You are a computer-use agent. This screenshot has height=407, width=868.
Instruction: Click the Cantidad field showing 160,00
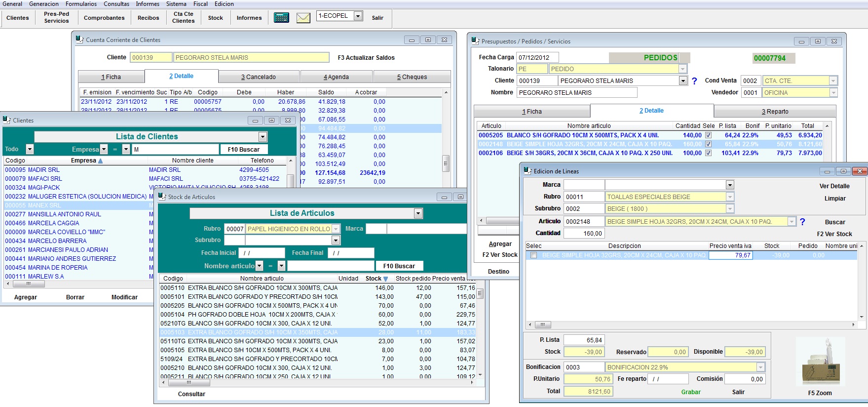click(x=584, y=234)
